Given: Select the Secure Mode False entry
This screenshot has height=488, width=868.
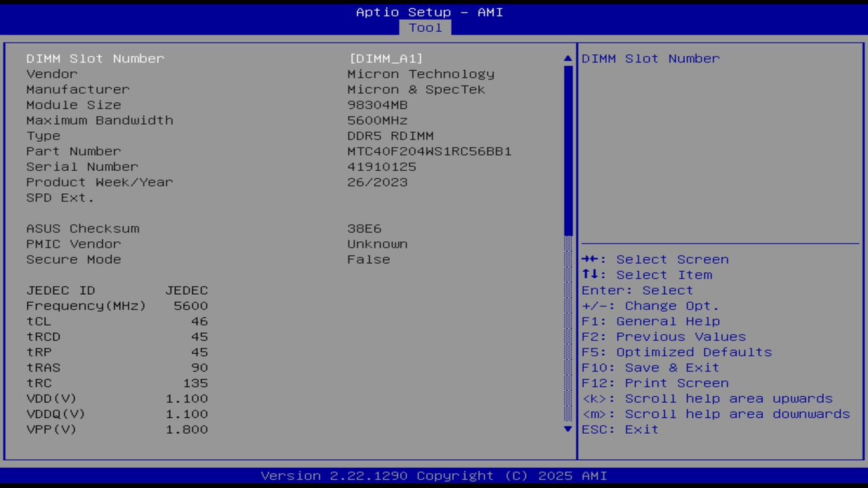Looking at the screenshot, I should pos(368,259).
